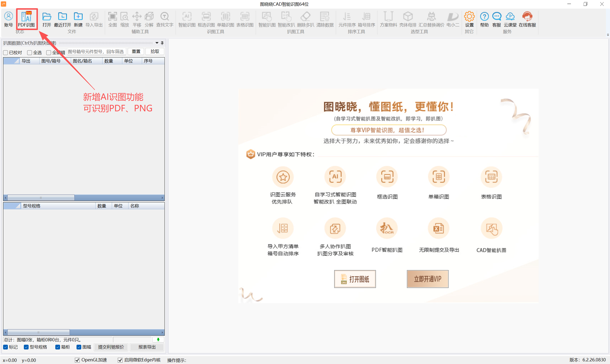
Task: Click the 智能识图 toolbar icon
Action: (187, 19)
